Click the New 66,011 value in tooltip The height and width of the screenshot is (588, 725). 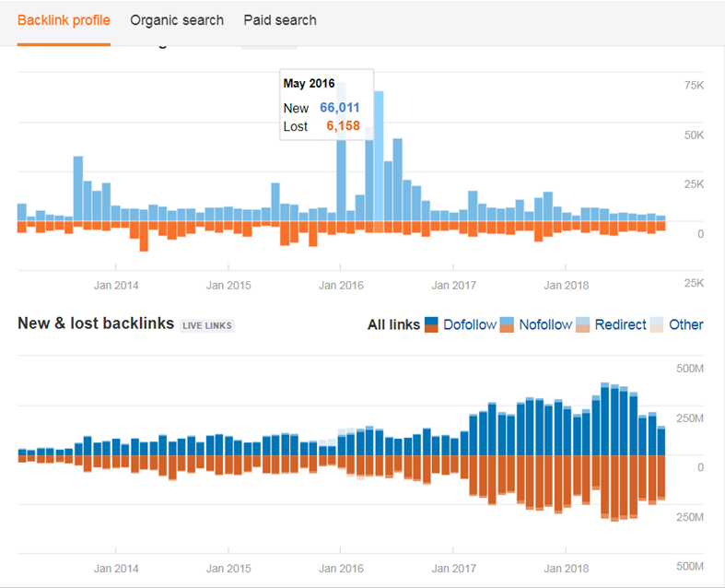339,108
